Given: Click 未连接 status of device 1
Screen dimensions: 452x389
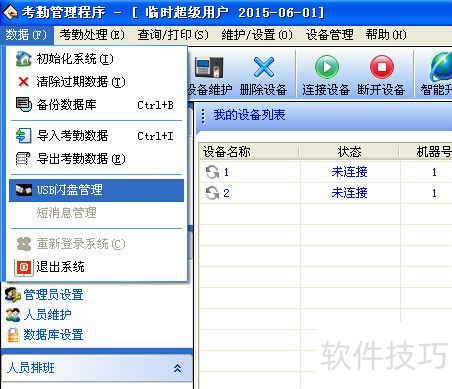Looking at the screenshot, I should click(349, 172).
